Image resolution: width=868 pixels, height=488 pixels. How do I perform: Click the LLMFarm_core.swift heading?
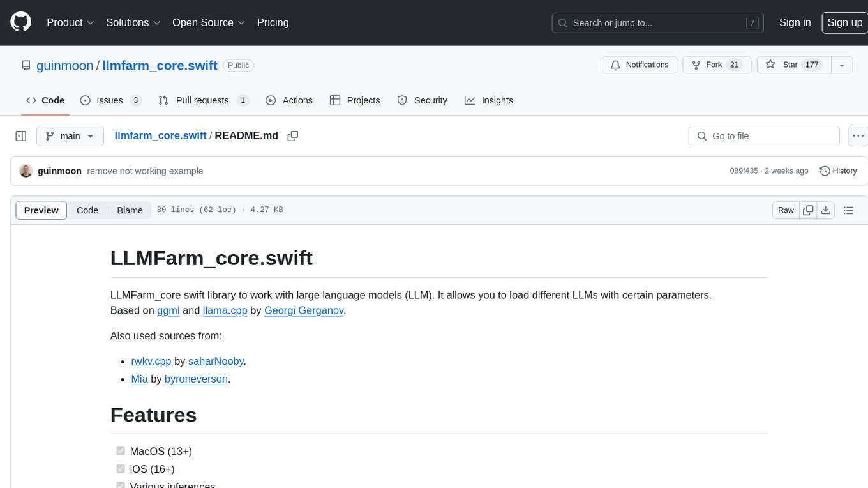(x=211, y=258)
